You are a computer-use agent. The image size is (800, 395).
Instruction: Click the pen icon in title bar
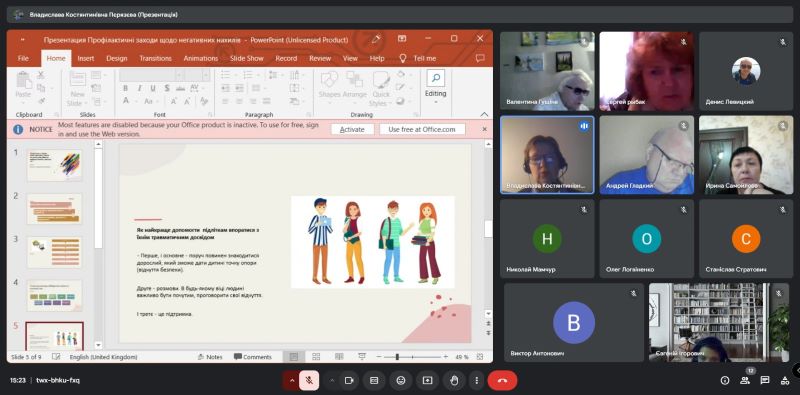tap(376, 39)
